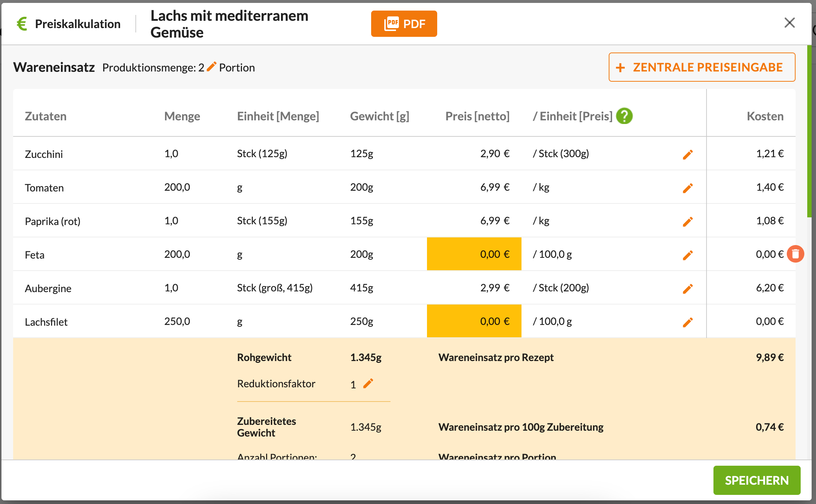Screen dimensions: 816x504
Task: Click Paprika cost 1,08 €
Action: click(770, 220)
